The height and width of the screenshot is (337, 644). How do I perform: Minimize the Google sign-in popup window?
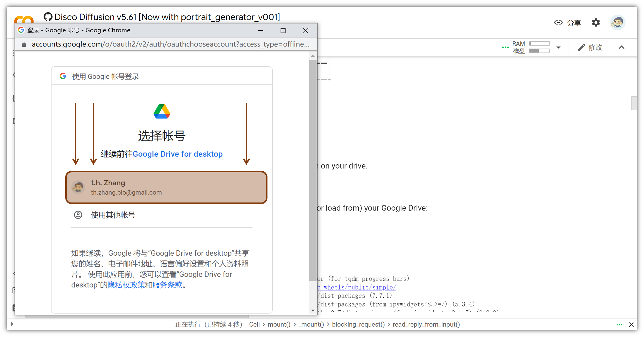[x=261, y=31]
